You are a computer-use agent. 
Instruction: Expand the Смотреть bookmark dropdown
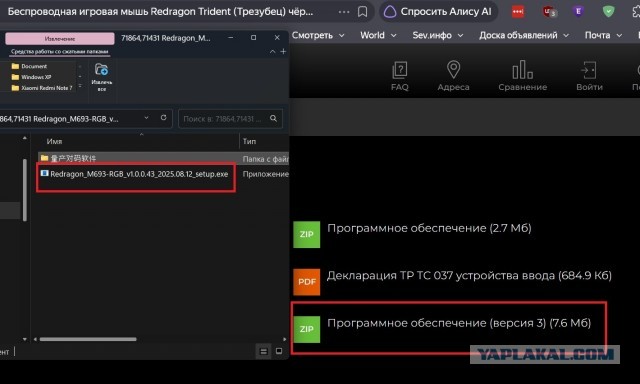click(x=318, y=36)
